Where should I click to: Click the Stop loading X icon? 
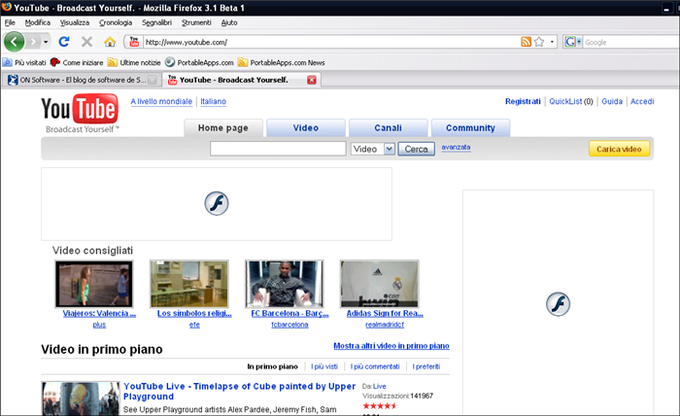[87, 42]
